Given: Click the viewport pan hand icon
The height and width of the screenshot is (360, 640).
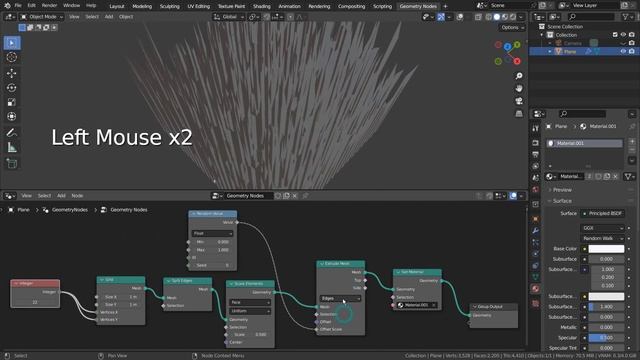Looking at the screenshot, I should tap(519, 89).
